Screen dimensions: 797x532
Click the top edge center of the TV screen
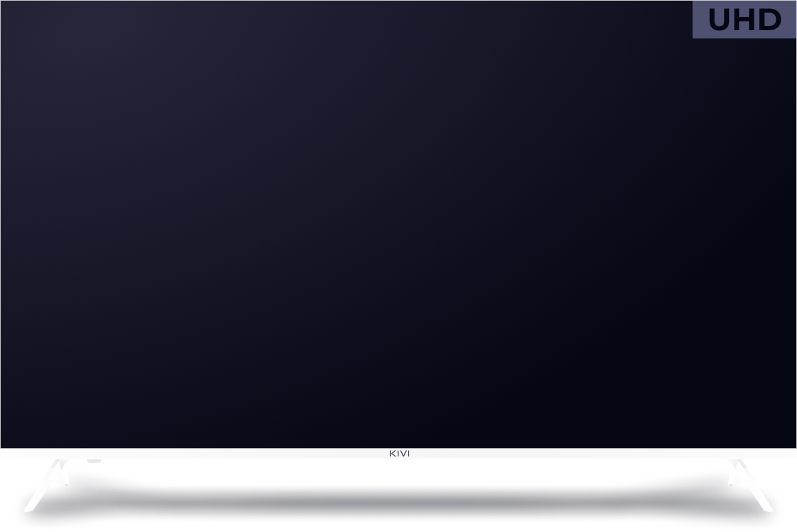click(398, 3)
